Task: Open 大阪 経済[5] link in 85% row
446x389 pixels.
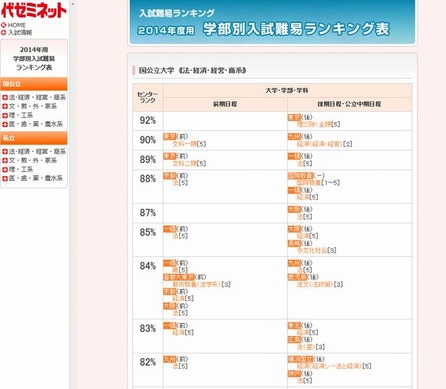Action: [307, 236]
